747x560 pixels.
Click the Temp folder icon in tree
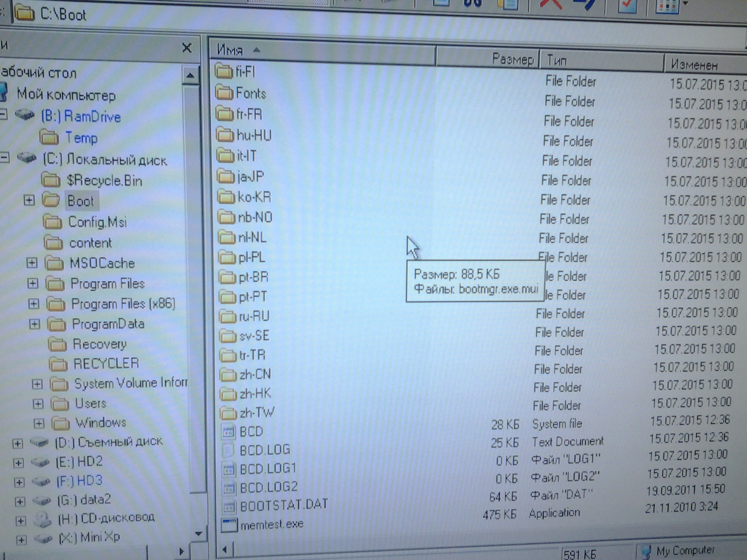pyautogui.click(x=49, y=137)
